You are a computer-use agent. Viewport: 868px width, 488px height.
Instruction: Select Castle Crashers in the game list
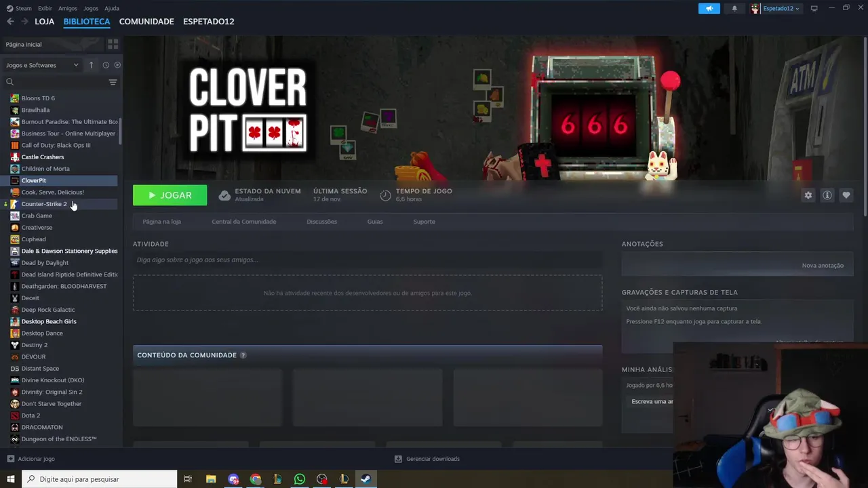pos(43,157)
